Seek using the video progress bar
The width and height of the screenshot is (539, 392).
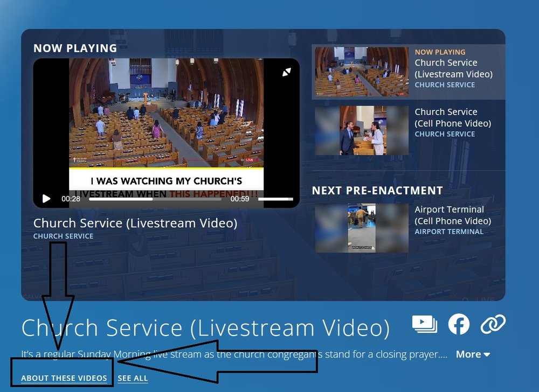[x=155, y=199]
